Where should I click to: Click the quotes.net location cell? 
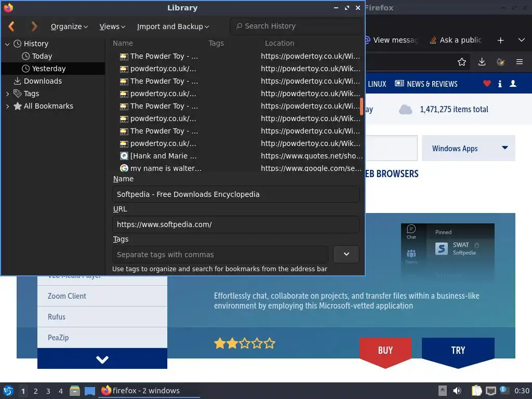(312, 156)
